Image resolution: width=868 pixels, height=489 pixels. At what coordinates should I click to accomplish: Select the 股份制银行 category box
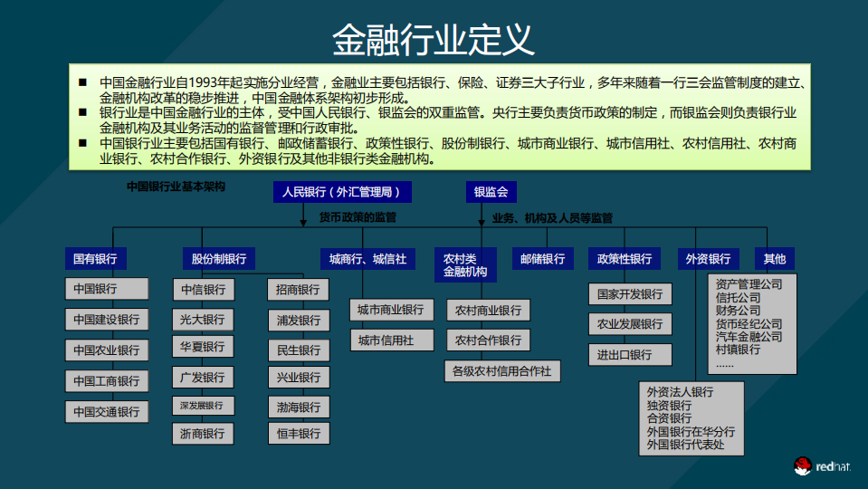pos(219,259)
